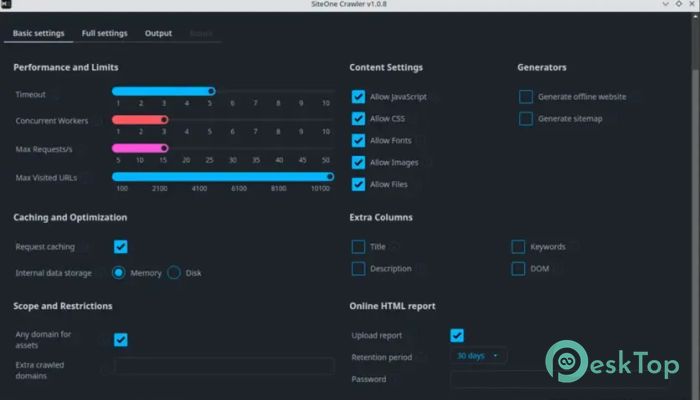Click the Retention period label
The height and width of the screenshot is (400, 700).
[x=382, y=358]
